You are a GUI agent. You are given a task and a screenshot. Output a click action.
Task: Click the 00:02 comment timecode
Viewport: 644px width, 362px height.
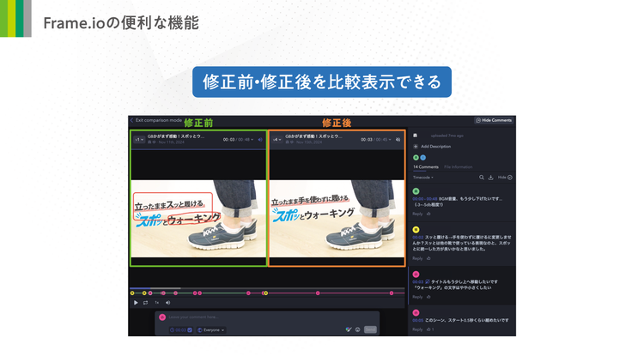pos(417,238)
